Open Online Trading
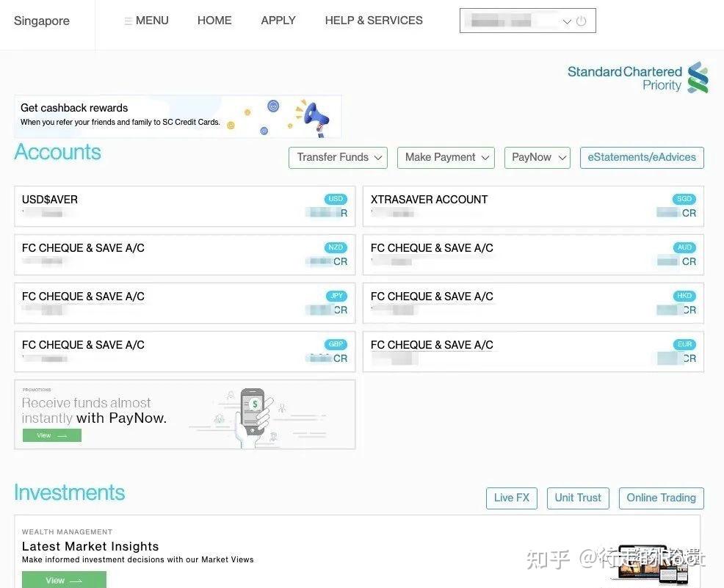 tap(661, 498)
